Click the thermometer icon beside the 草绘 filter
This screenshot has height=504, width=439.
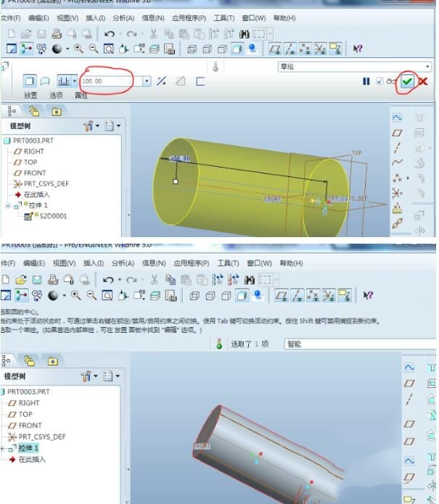coord(216,67)
